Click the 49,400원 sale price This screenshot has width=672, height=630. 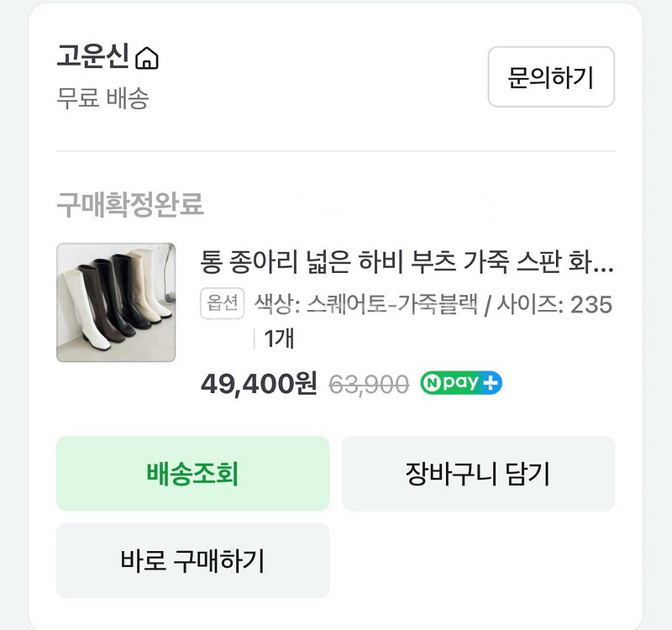coord(259,384)
